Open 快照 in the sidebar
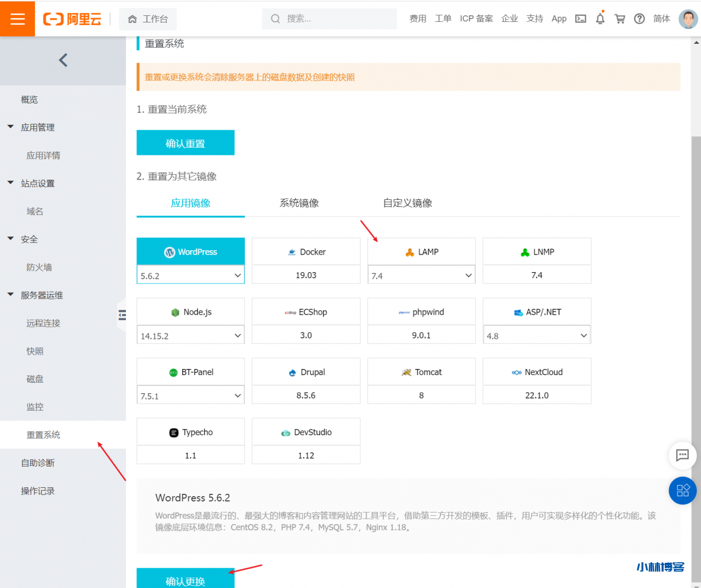The height and width of the screenshot is (588, 701). point(35,351)
